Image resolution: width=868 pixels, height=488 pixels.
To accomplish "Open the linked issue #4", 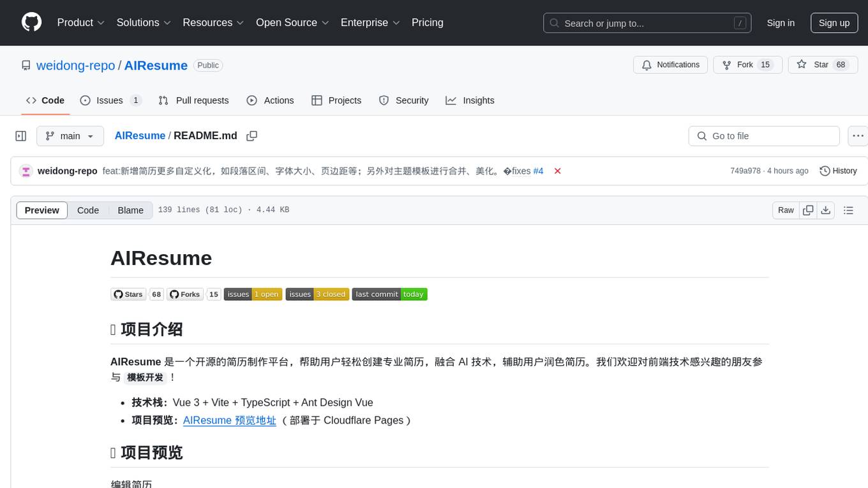I will [538, 171].
